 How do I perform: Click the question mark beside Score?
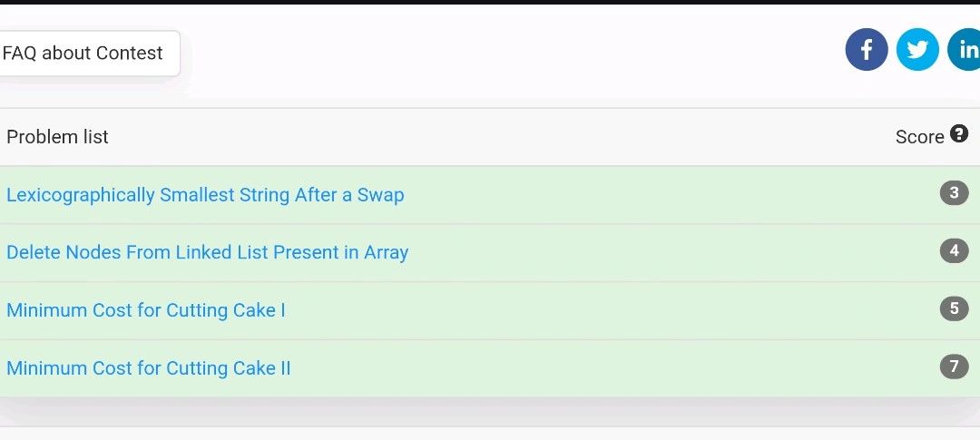coord(959,133)
